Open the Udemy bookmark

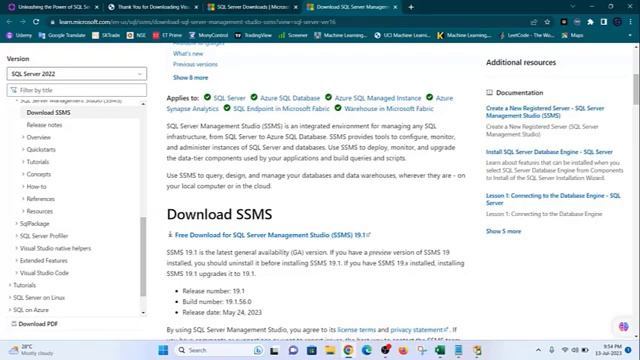coord(19,36)
